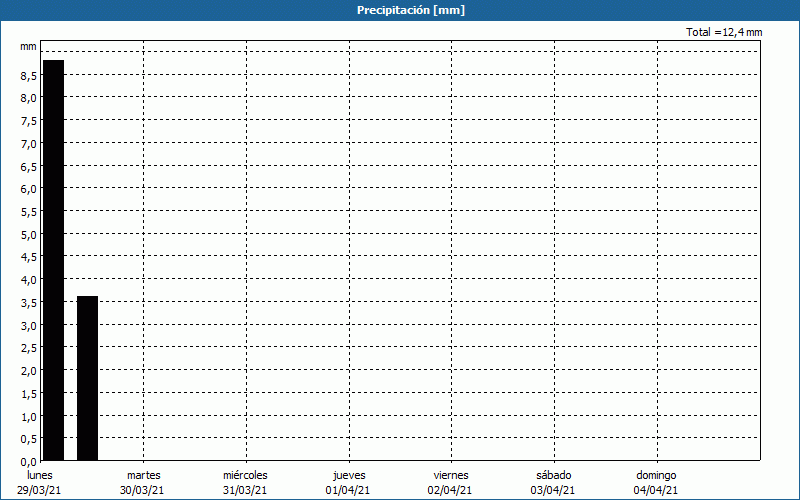Click the 8,0 y-axis value

29,98
